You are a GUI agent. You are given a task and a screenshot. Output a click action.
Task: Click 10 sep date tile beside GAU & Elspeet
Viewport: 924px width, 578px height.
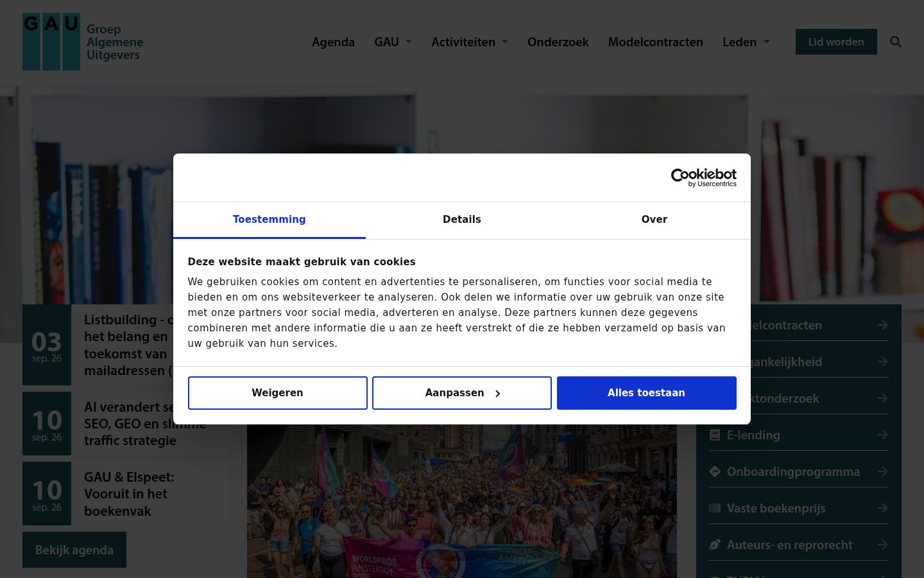pyautogui.click(x=47, y=494)
